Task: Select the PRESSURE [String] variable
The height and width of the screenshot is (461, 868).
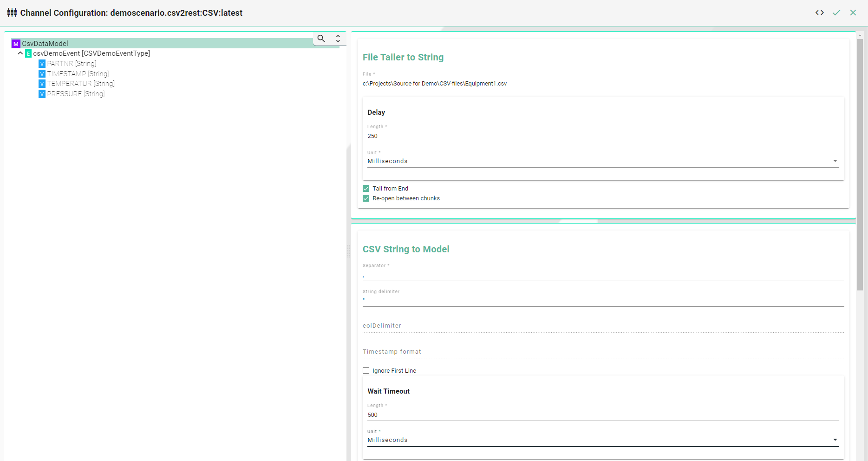Action: click(76, 94)
